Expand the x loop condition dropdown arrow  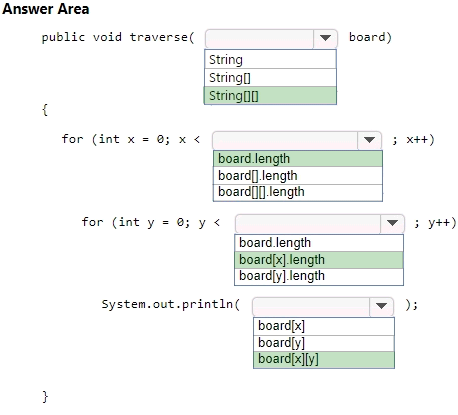(369, 140)
